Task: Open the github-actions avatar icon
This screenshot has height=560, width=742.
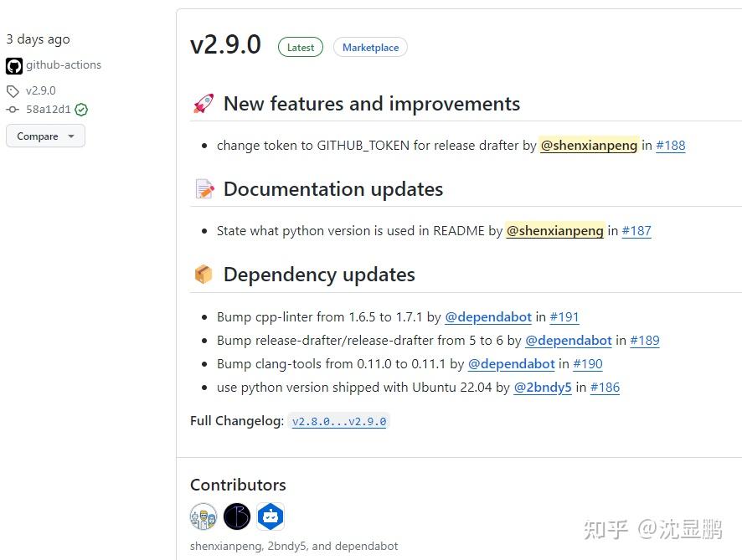Action: pyautogui.click(x=13, y=64)
